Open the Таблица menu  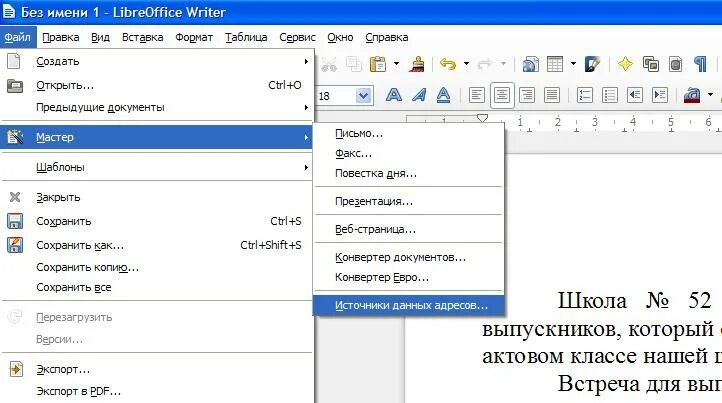(246, 37)
